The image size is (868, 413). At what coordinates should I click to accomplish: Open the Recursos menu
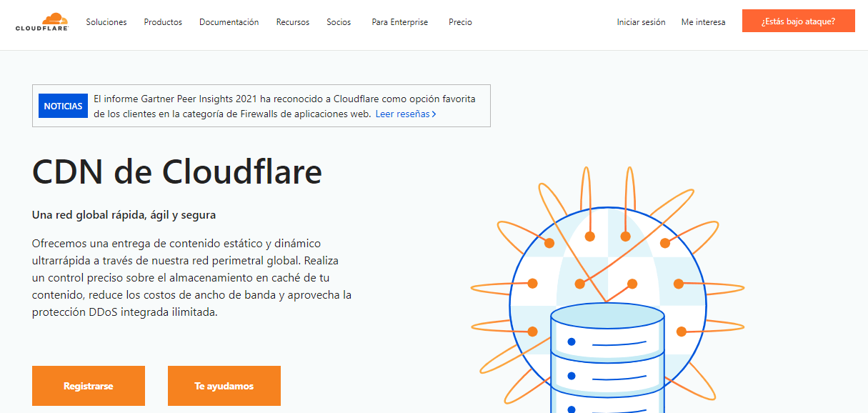coord(293,22)
